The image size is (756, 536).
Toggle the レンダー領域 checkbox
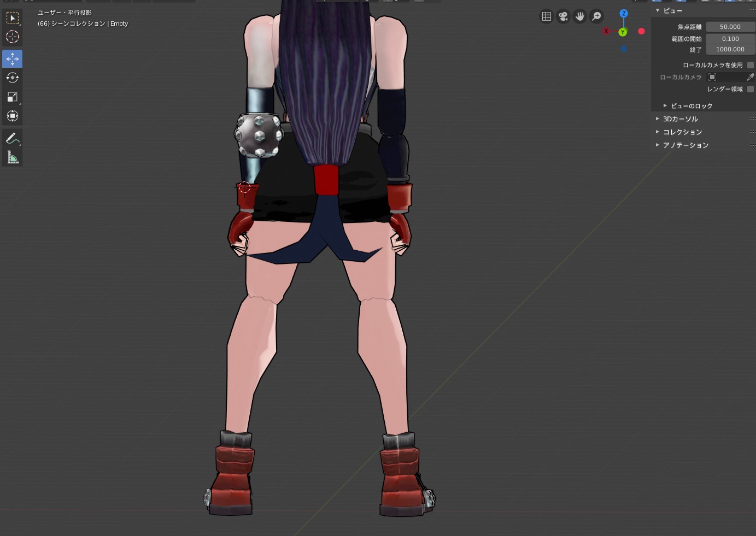point(751,89)
